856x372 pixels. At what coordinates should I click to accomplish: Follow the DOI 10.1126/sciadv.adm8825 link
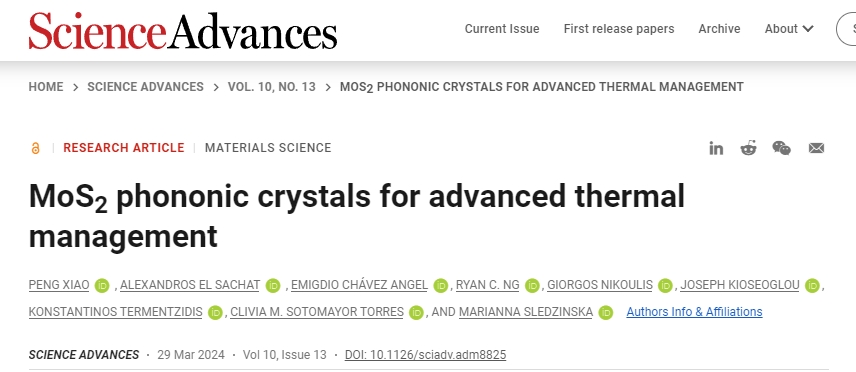[425, 355]
